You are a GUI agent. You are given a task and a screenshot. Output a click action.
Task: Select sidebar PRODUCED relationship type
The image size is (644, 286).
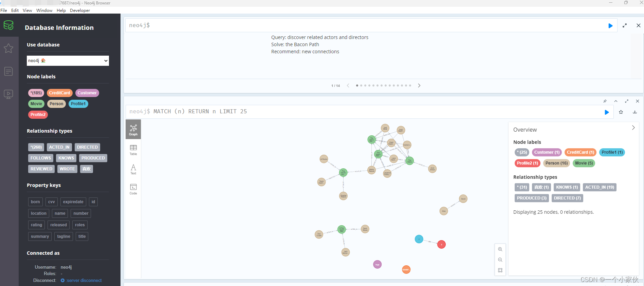tap(93, 158)
